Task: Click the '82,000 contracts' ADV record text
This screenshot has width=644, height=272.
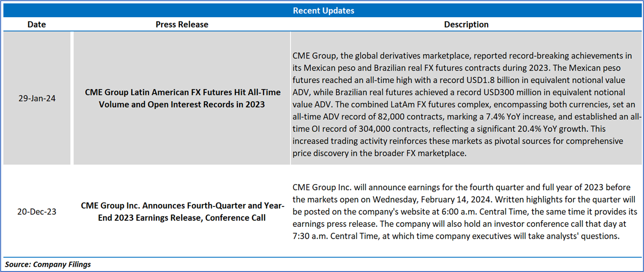Action: (410, 117)
